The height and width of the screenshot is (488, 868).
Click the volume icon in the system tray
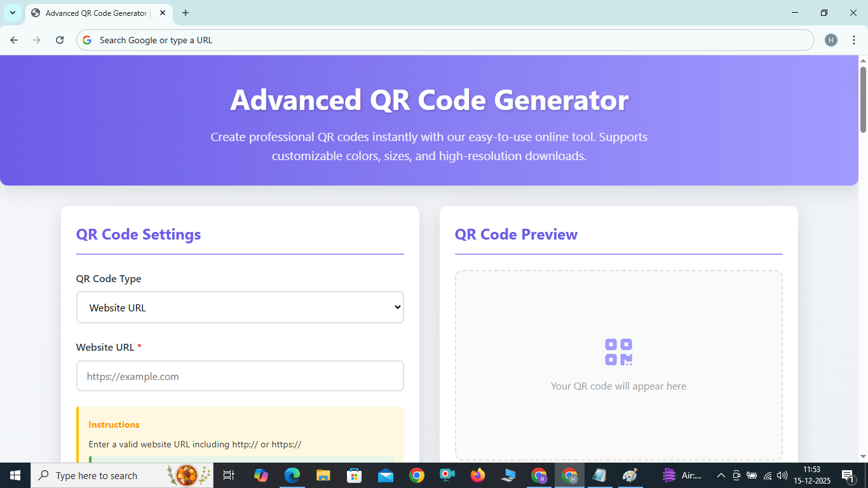[x=781, y=475]
